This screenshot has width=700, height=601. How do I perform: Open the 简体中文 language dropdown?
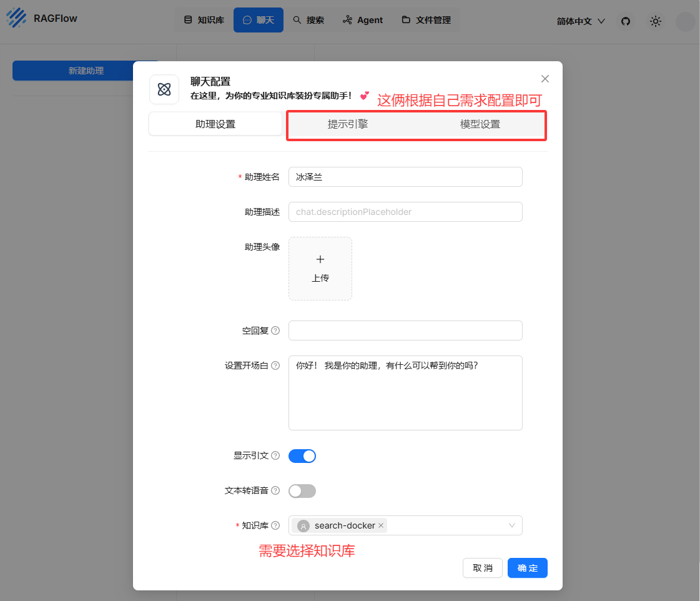point(581,21)
